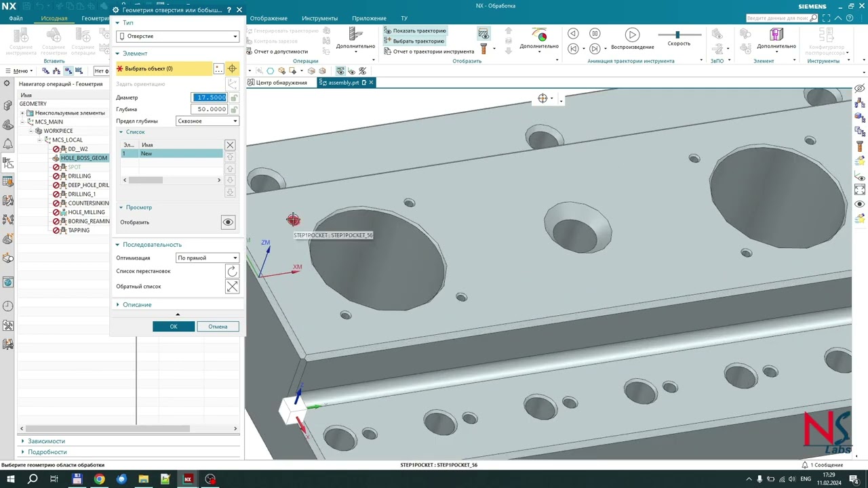Open Chrome from the taskbar
The image size is (868, 488).
[x=99, y=479]
